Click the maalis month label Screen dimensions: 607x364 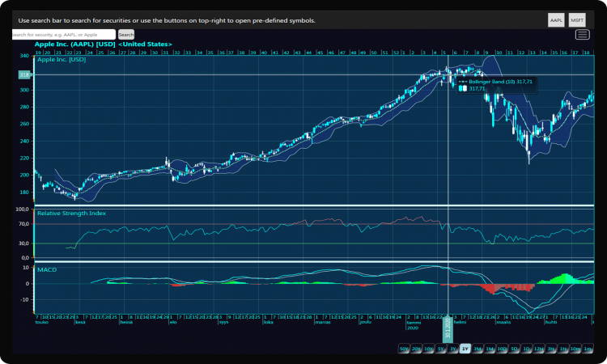[x=503, y=322]
